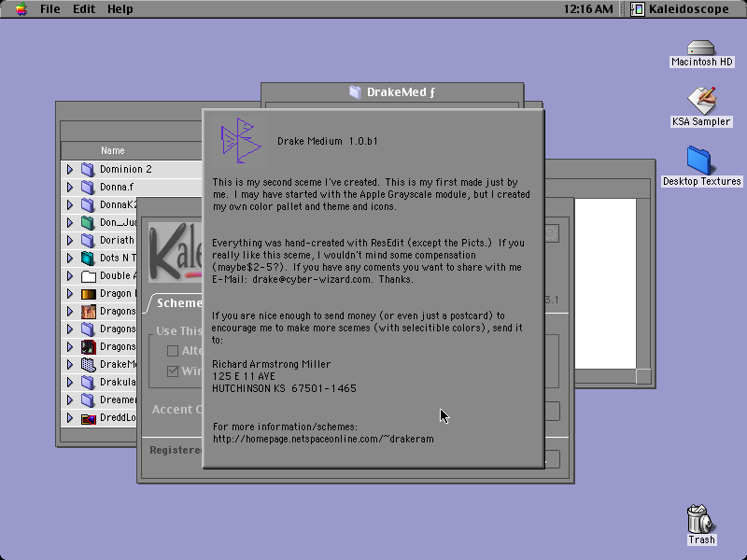The height and width of the screenshot is (560, 747).
Task: Expand the Dots N T folder row
Action: [x=69, y=259]
